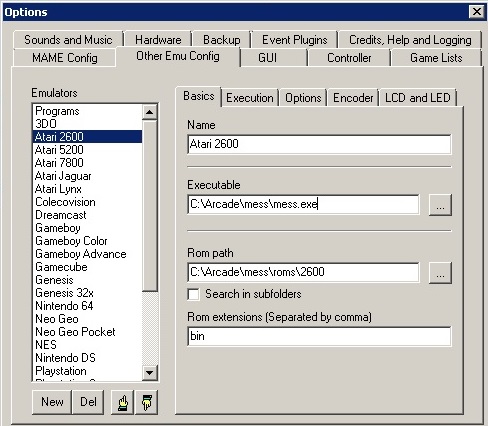Move selected emulator down with hand icon
The height and width of the screenshot is (426, 488).
147,402
